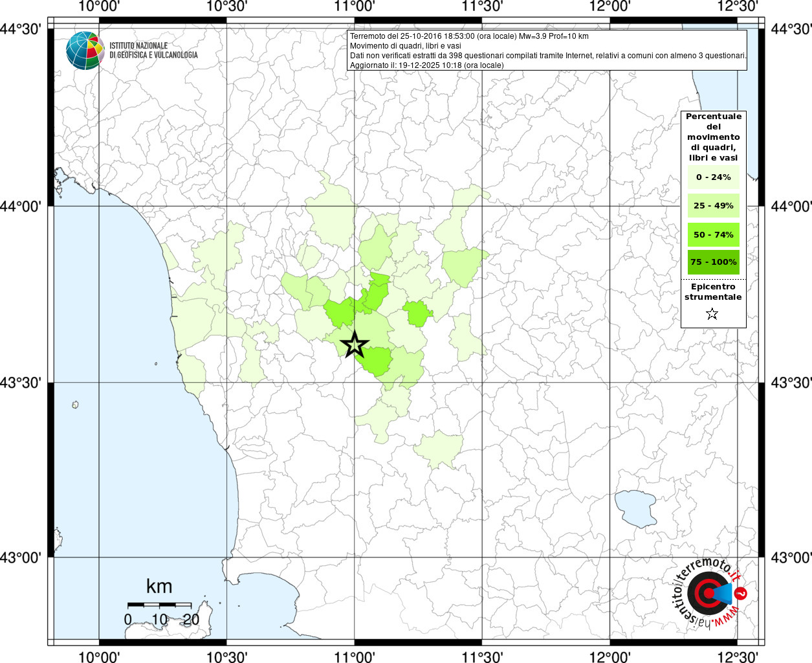
Task: Click the 'Dati non verificati' questionnaire line
Action: (x=548, y=56)
